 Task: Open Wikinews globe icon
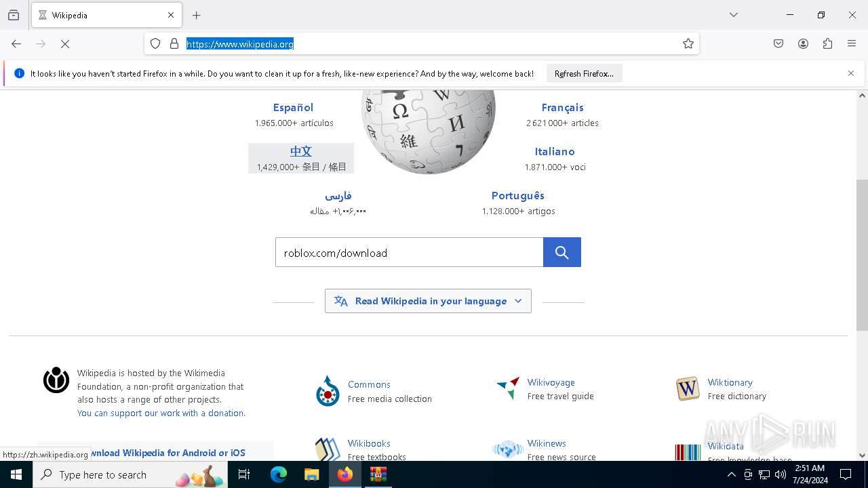coord(508,449)
